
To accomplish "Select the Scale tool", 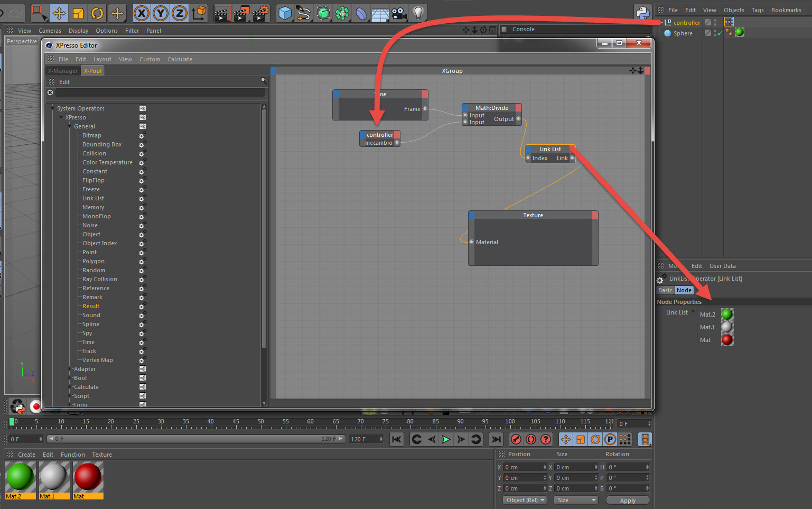I will tap(78, 13).
